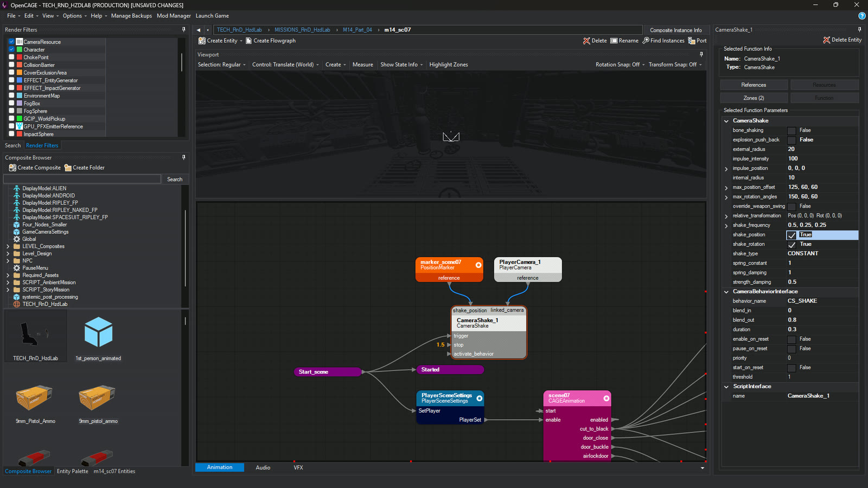Open the File menu
The image size is (868, 488).
coord(13,16)
